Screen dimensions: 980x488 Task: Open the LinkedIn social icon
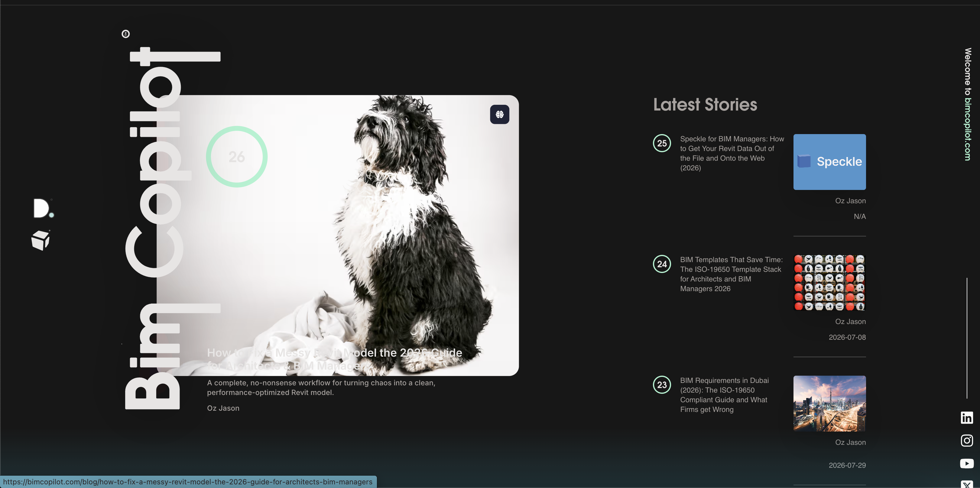[967, 417]
